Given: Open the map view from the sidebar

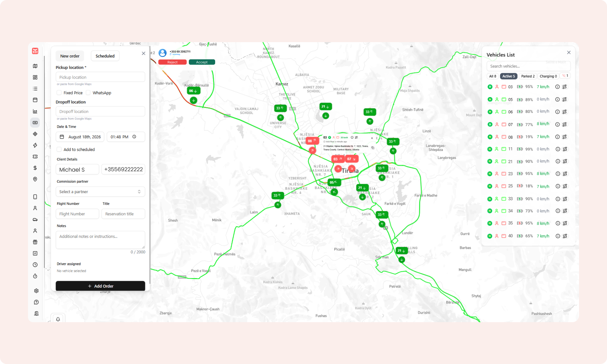Looking at the screenshot, I should pos(35,66).
